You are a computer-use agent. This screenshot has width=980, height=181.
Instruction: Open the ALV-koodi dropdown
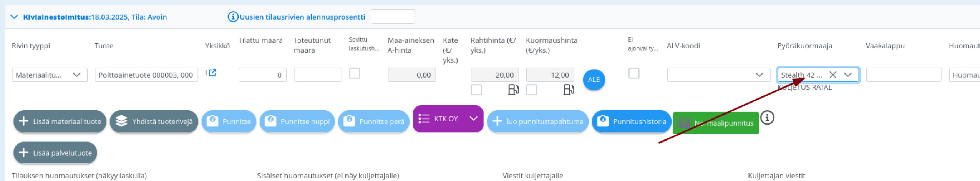718,75
